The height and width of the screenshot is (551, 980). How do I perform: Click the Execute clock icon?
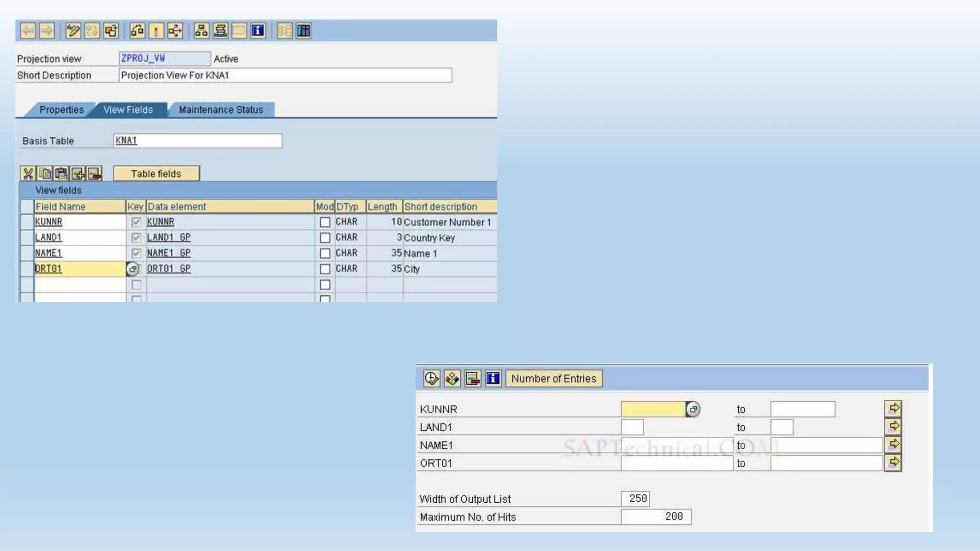[431, 379]
